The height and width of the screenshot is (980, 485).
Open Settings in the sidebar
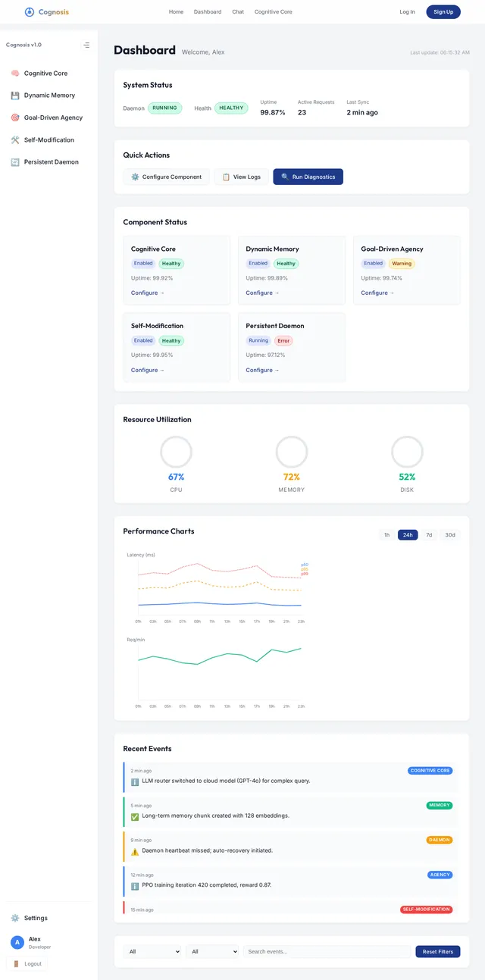pyautogui.click(x=48, y=918)
